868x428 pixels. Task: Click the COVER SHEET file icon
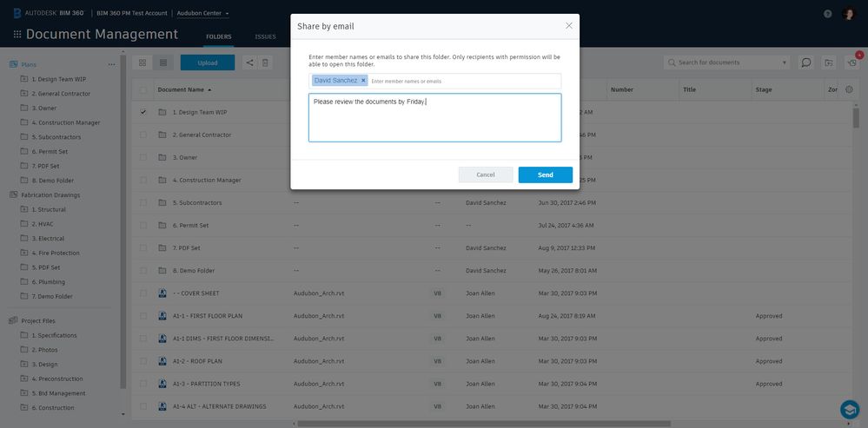click(162, 293)
